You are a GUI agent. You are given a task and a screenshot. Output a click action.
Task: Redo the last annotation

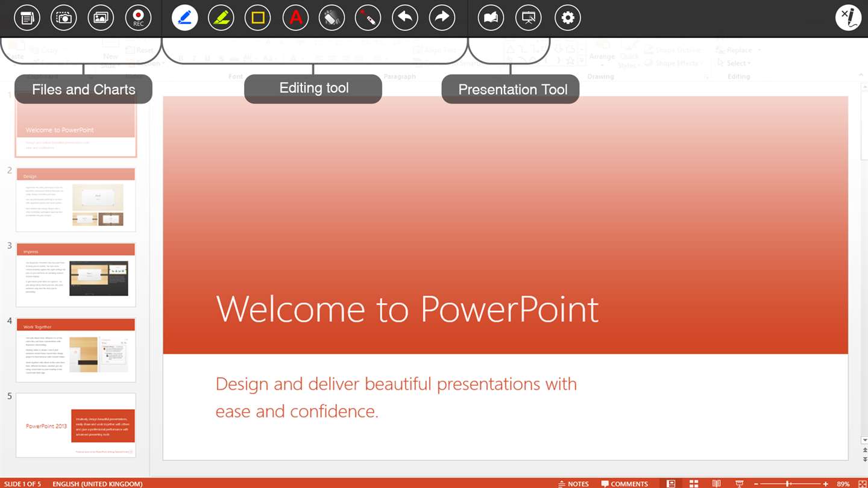click(442, 17)
